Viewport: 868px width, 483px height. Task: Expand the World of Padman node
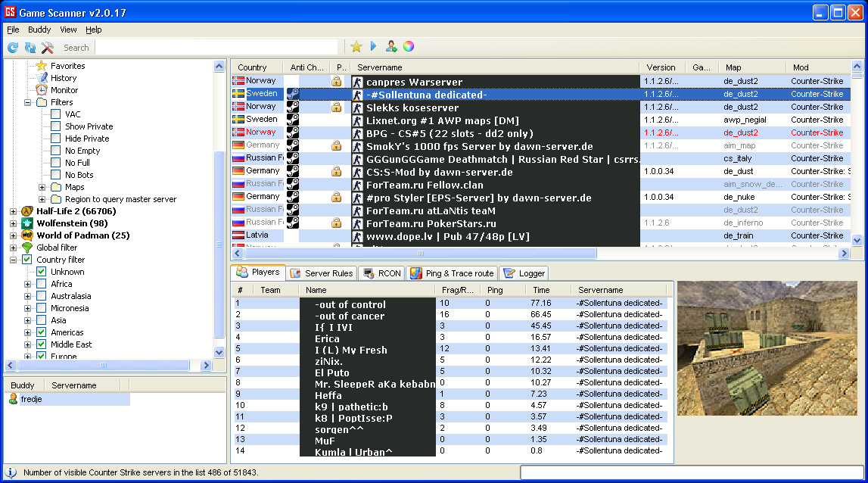click(x=14, y=236)
